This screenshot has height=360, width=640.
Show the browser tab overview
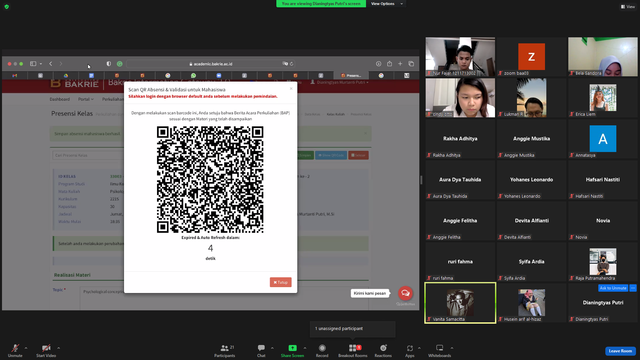pyautogui.click(x=411, y=64)
